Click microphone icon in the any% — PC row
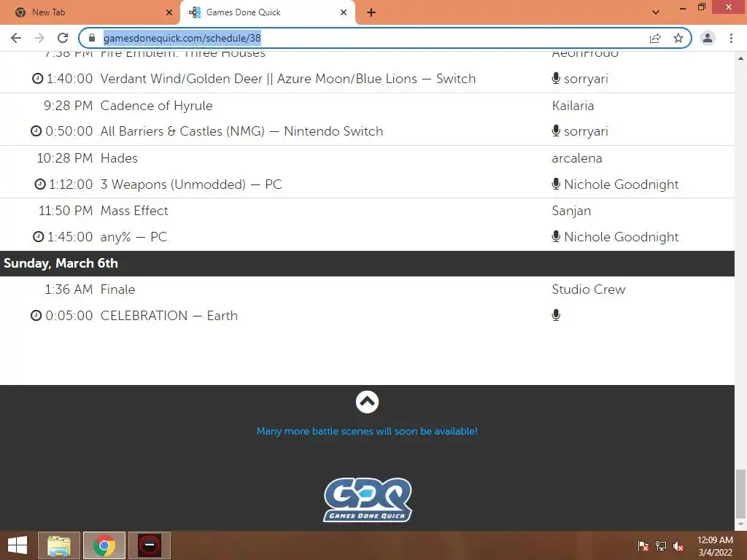 coord(556,236)
